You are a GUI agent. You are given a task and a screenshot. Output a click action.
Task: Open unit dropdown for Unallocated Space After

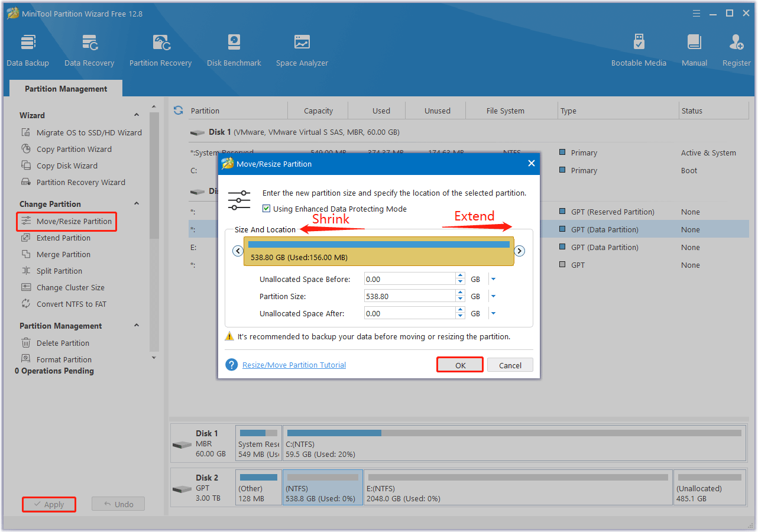(x=493, y=313)
